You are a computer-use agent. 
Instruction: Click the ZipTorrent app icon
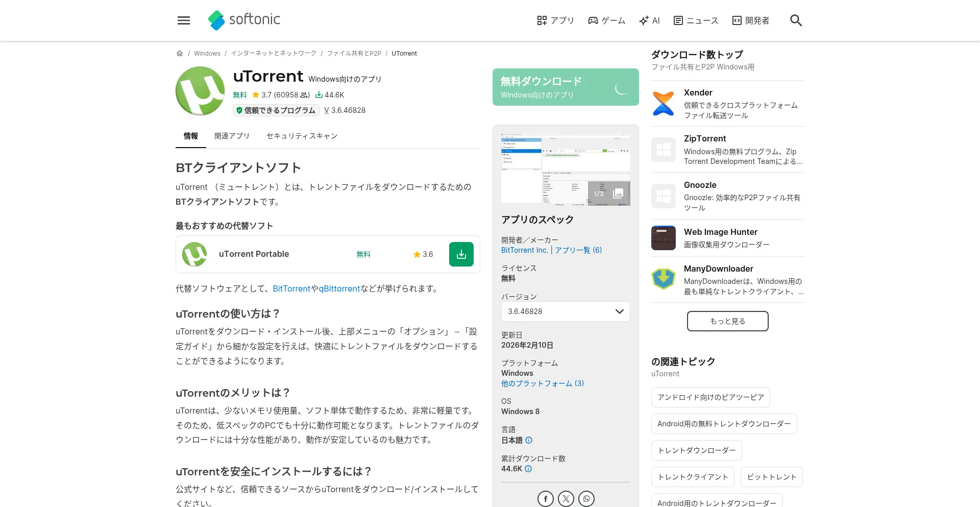click(664, 150)
